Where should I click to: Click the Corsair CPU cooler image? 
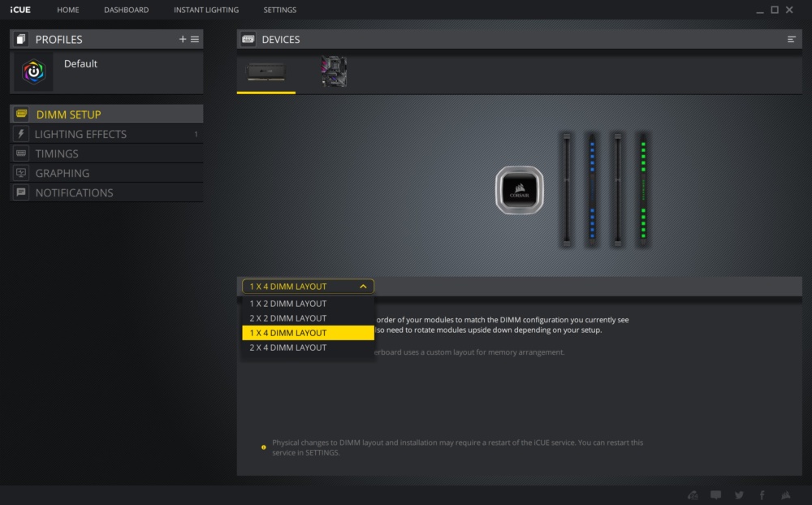tap(520, 190)
